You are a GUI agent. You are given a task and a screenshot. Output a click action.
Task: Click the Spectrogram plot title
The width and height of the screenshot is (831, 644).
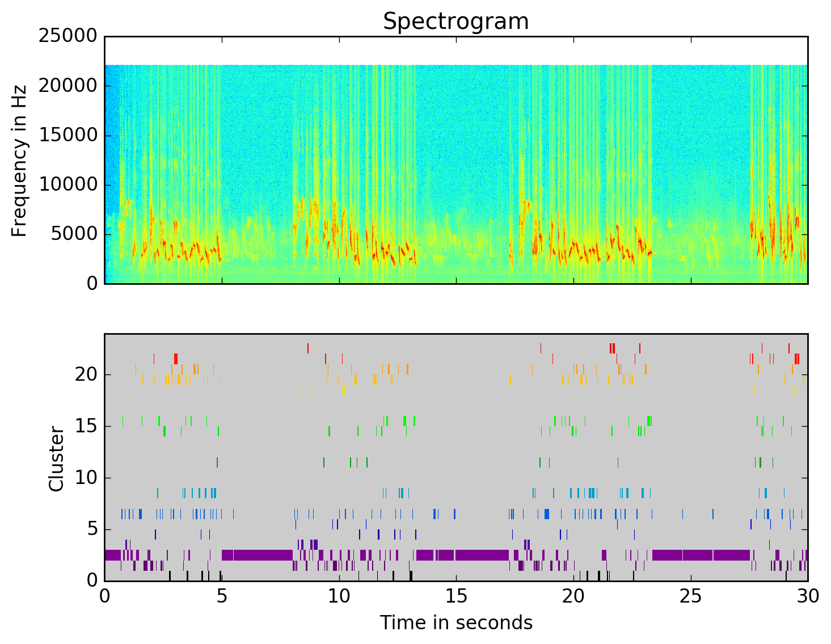(x=455, y=22)
